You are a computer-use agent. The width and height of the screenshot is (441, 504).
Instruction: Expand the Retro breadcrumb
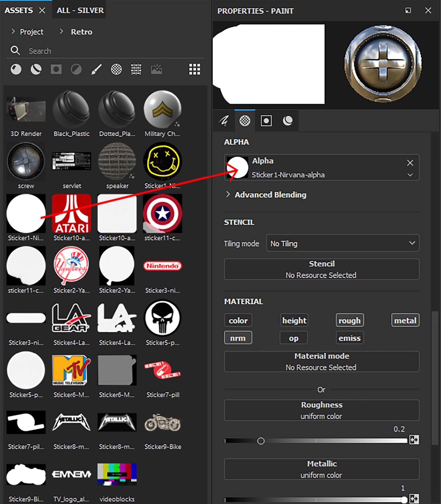click(x=61, y=31)
